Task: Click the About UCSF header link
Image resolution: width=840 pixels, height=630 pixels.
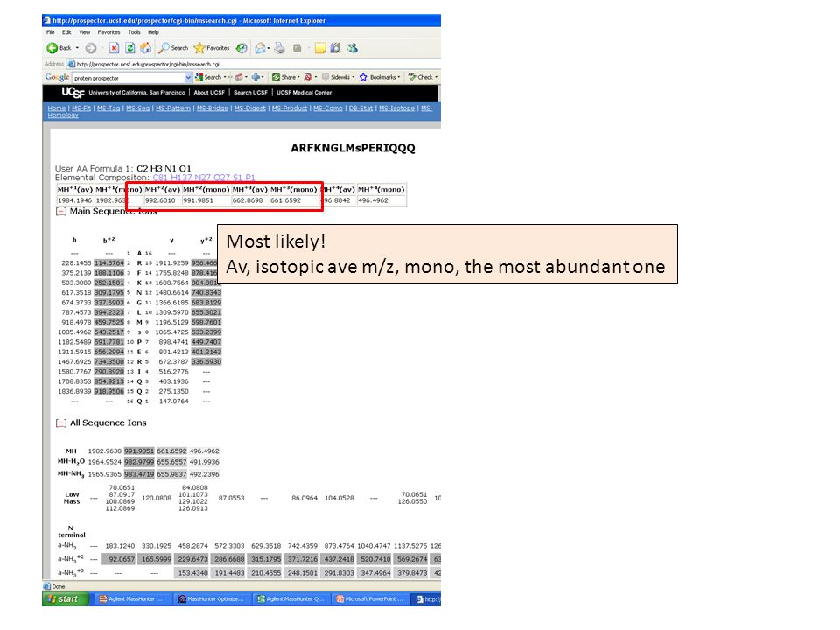Action: click(x=209, y=93)
